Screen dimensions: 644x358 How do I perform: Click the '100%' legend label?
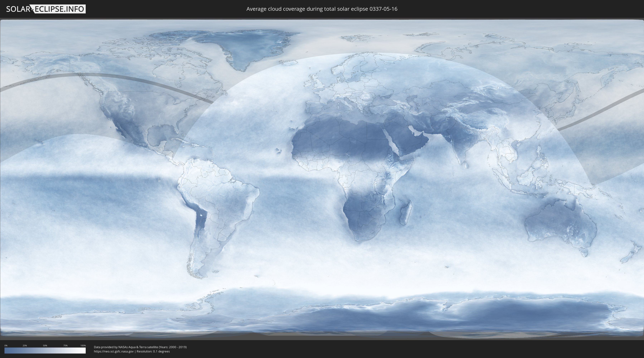pos(83,345)
